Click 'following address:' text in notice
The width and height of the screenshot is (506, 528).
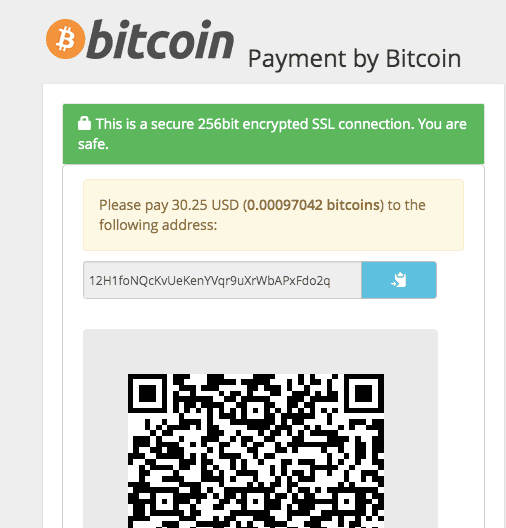(x=158, y=225)
